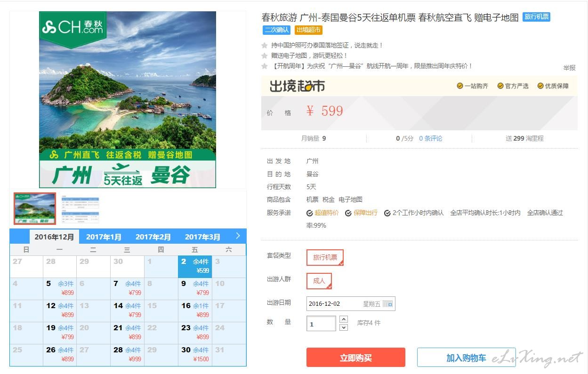Viewport: 588px width, 374px height.
Task: Click the 广州 departure value
Action: pyautogui.click(x=313, y=161)
